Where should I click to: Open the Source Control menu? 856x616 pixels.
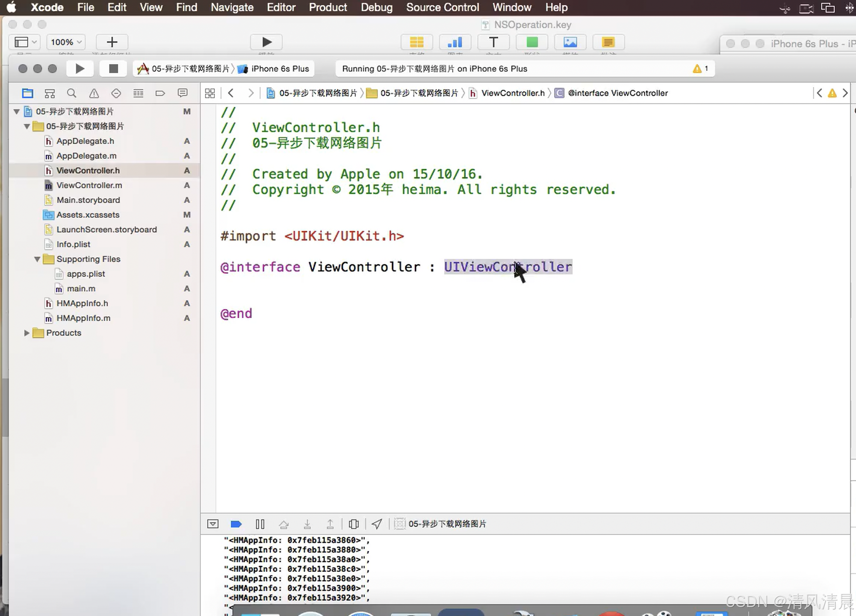pyautogui.click(x=442, y=7)
